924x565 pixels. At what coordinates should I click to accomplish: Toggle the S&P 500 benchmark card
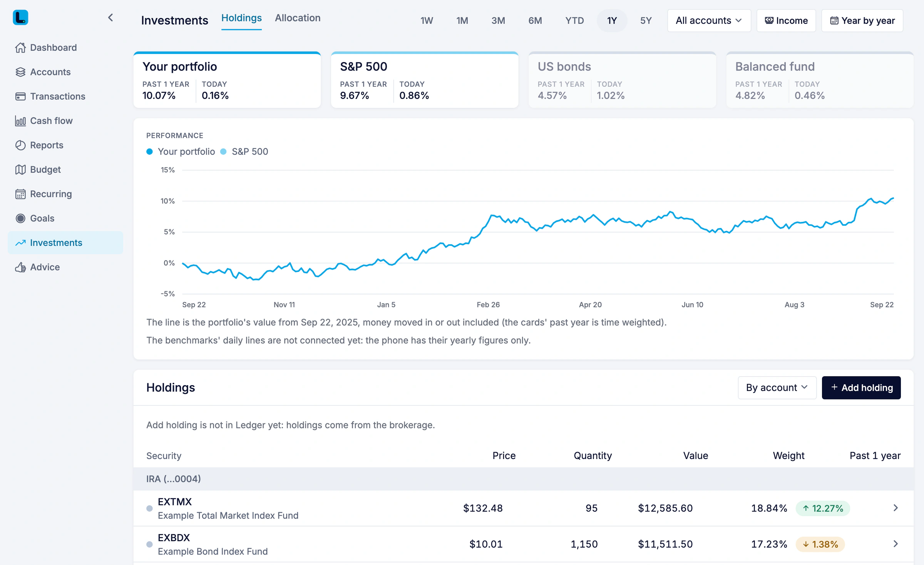coord(425,80)
